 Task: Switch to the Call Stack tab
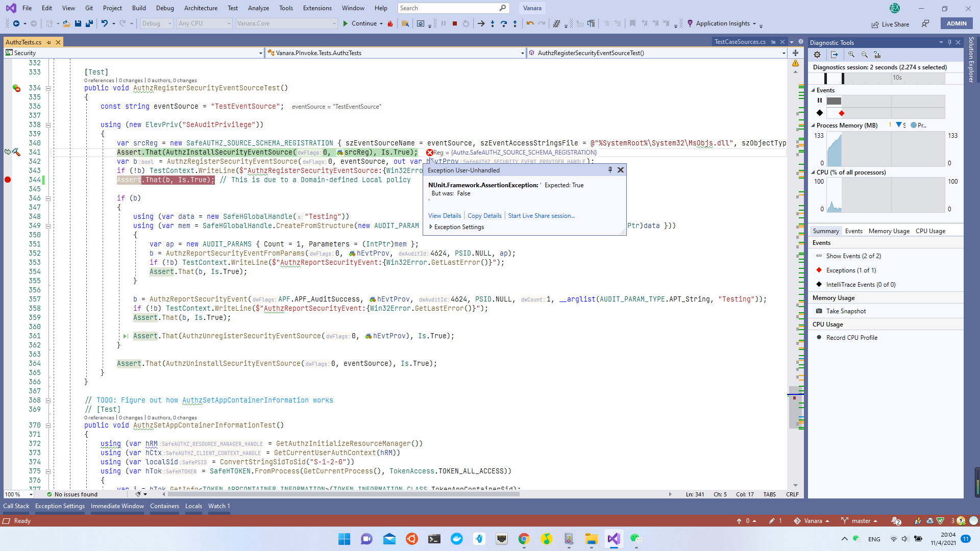(16, 506)
